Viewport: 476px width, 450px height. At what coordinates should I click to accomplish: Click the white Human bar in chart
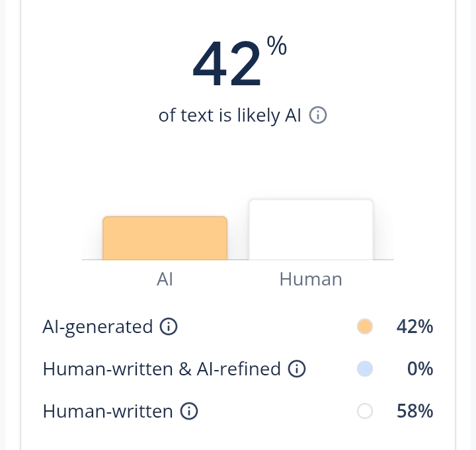pos(311,230)
